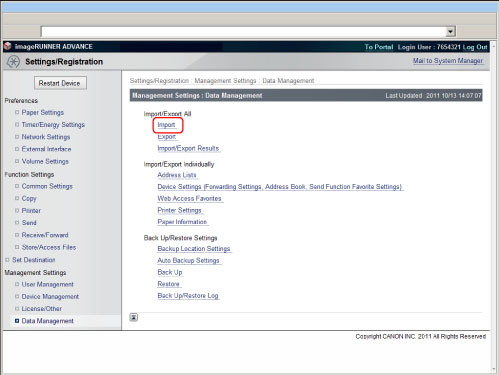
Task: Open the Export link under Import/Export All
Action: (167, 137)
